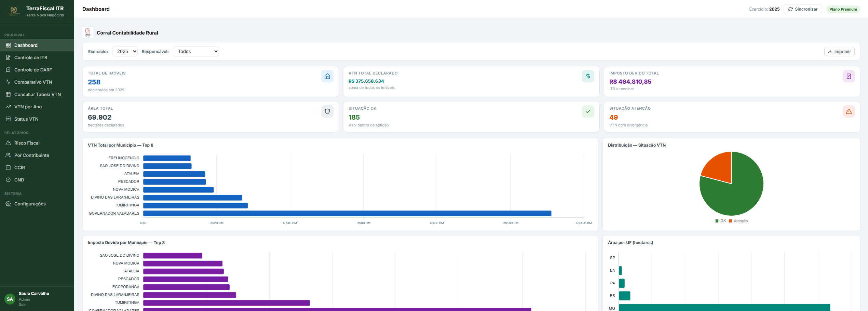
Task: Open Comparativo VTN page
Action: coord(37,82)
